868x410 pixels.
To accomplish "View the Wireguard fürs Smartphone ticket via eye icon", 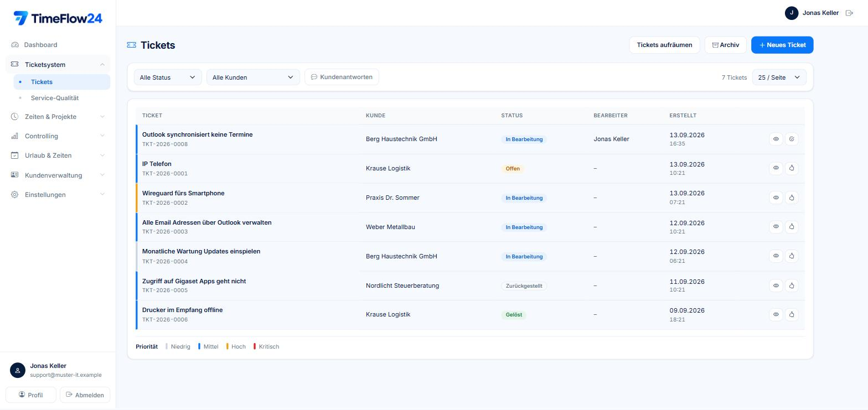I will tap(776, 198).
